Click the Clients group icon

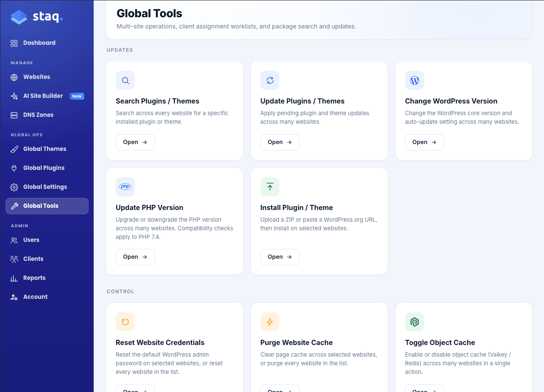[x=14, y=259]
